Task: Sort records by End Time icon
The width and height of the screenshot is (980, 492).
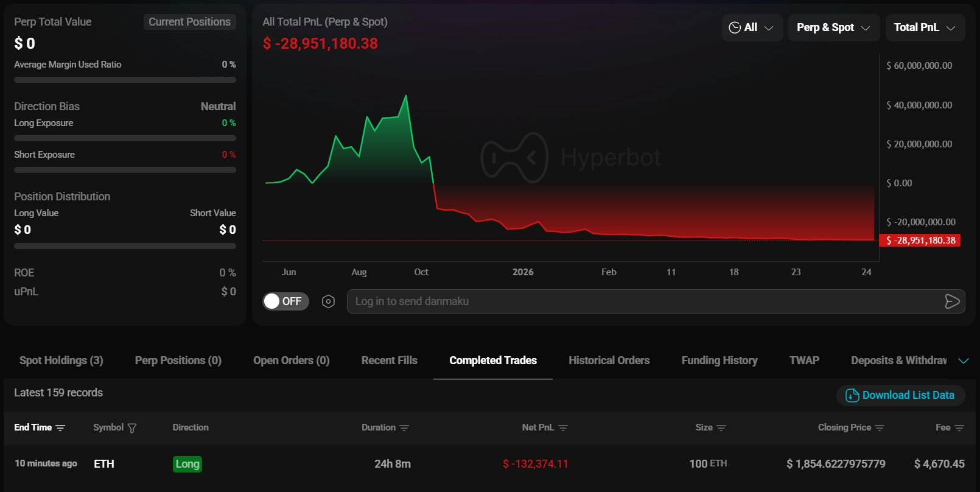Action: click(60, 428)
